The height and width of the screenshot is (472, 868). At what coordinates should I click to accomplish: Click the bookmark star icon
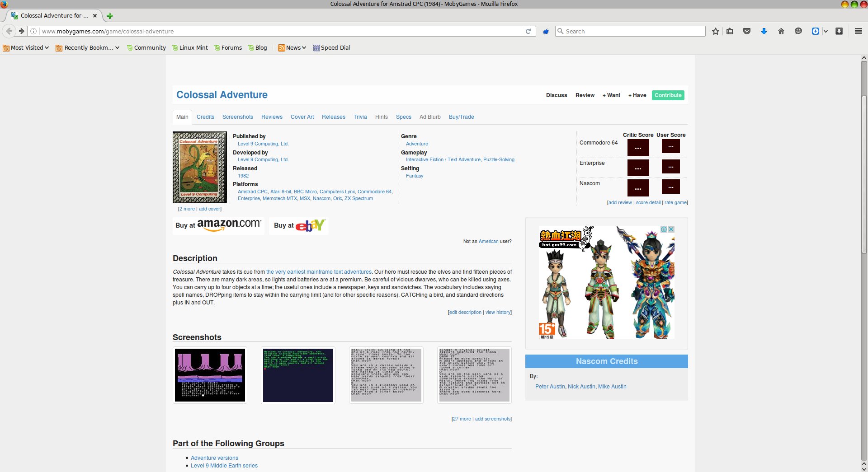[x=715, y=31]
